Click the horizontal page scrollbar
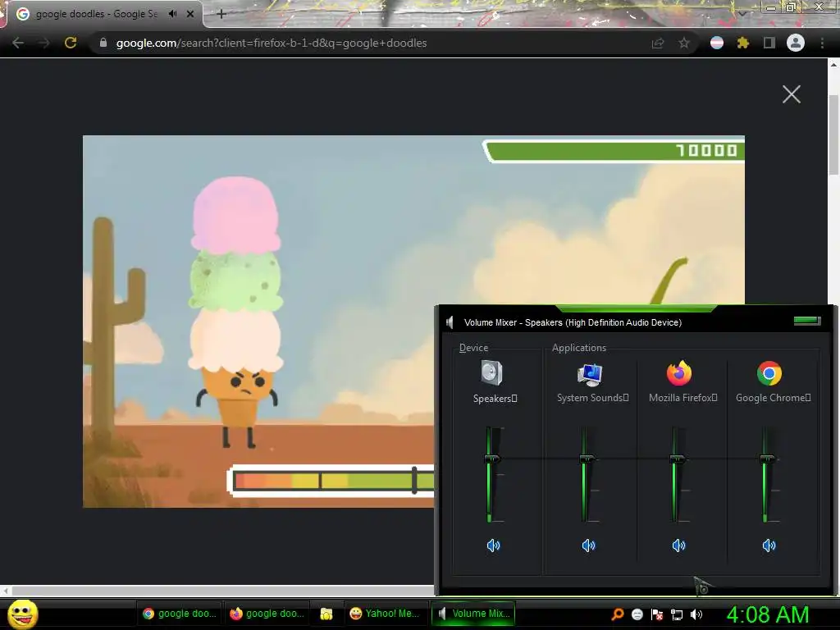 222,591
